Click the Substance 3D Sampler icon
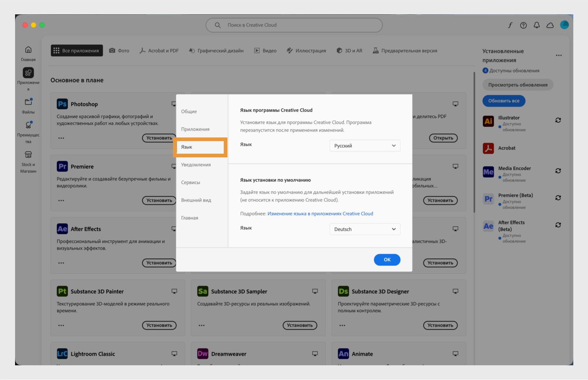 click(203, 291)
